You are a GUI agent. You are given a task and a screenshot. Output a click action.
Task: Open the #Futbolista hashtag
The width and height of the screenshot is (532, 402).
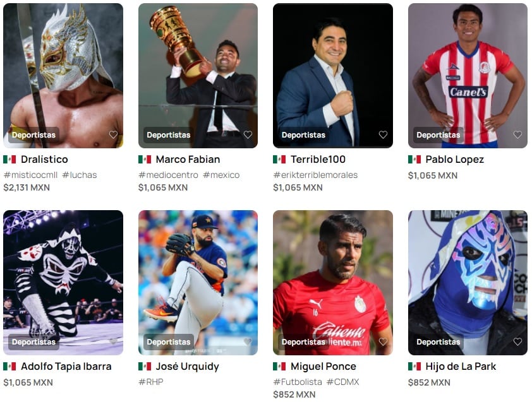pyautogui.click(x=298, y=382)
